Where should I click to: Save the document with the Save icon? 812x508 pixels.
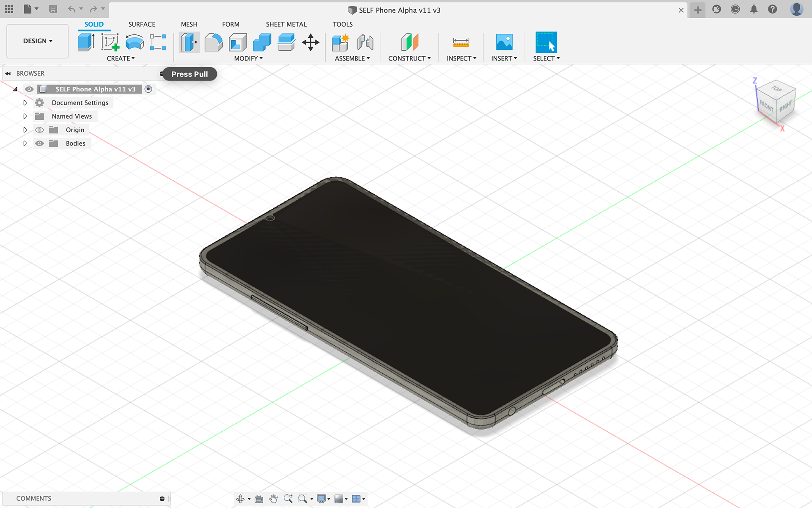tap(53, 9)
